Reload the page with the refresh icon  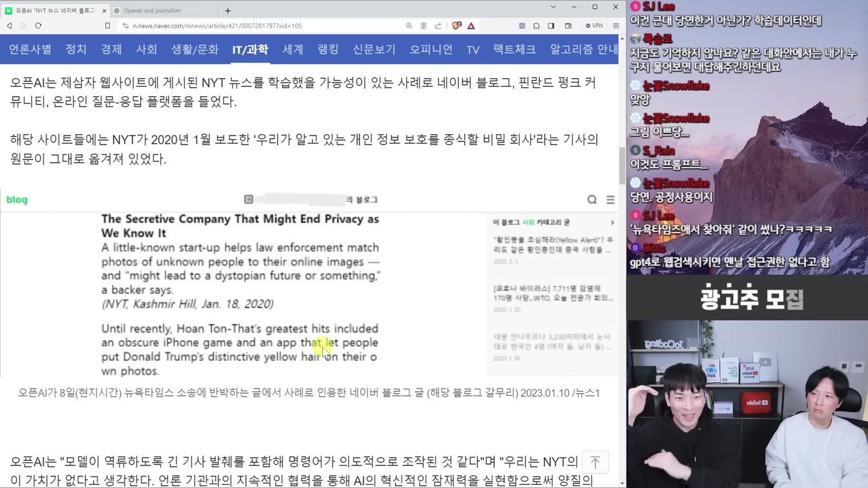[x=39, y=26]
